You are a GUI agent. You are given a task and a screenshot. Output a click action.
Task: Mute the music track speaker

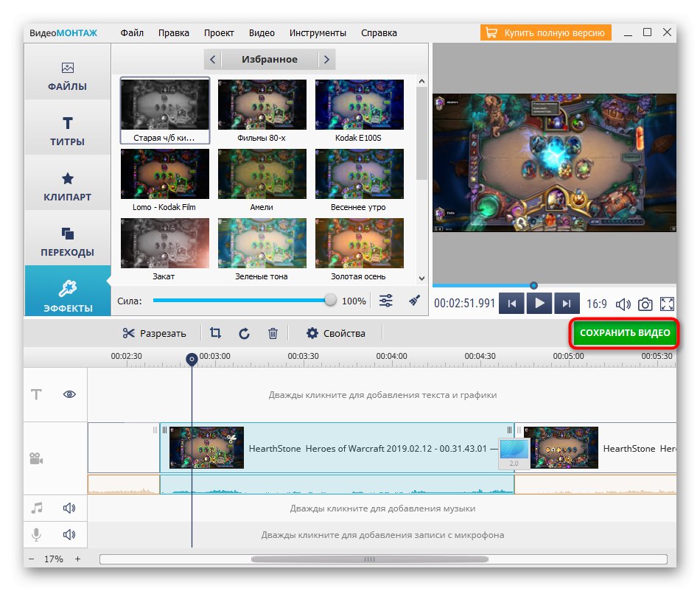click(x=69, y=508)
